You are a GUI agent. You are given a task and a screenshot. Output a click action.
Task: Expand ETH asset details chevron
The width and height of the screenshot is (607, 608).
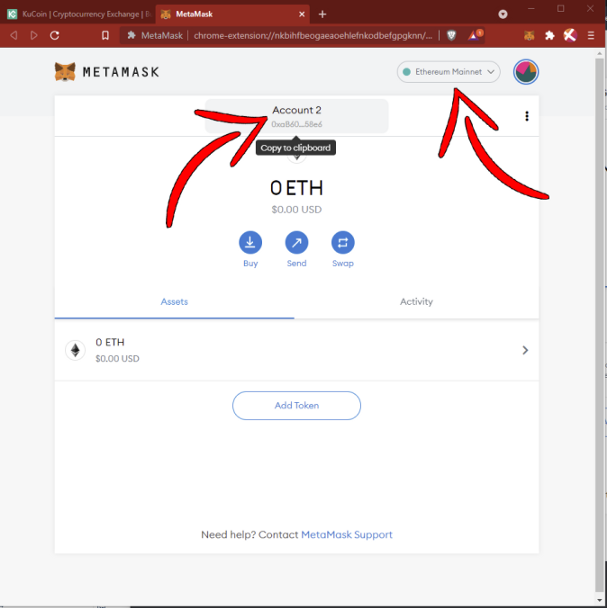coord(525,350)
